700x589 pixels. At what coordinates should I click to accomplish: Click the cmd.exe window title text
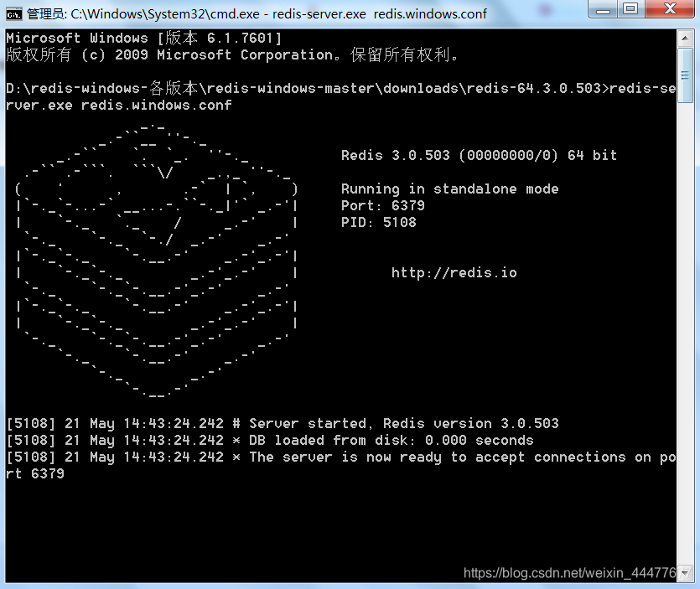click(x=257, y=14)
